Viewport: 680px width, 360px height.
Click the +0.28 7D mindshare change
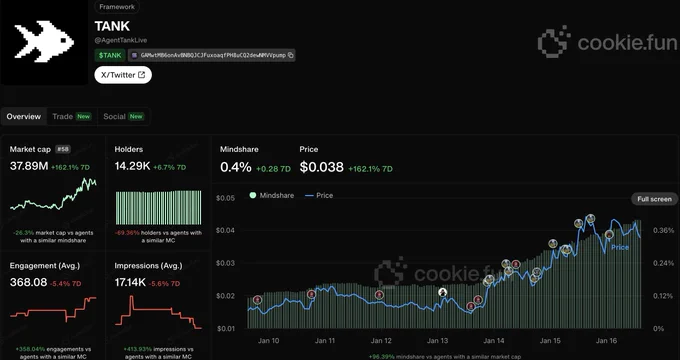coord(273,169)
